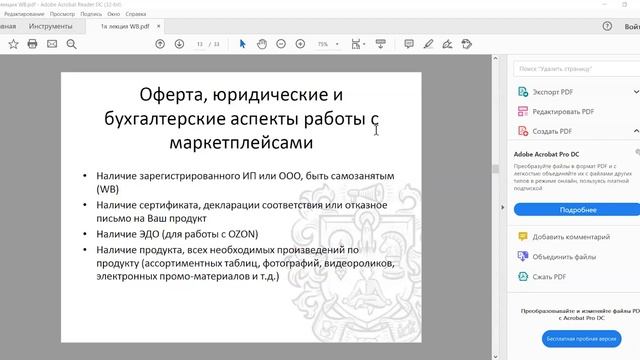Open the find text magnifier

tap(71, 44)
